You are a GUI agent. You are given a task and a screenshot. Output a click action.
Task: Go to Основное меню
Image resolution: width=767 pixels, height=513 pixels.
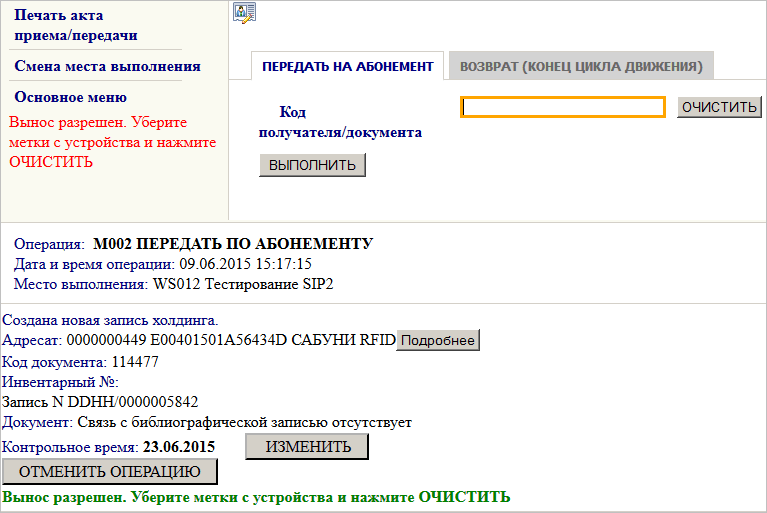pyautogui.click(x=70, y=97)
